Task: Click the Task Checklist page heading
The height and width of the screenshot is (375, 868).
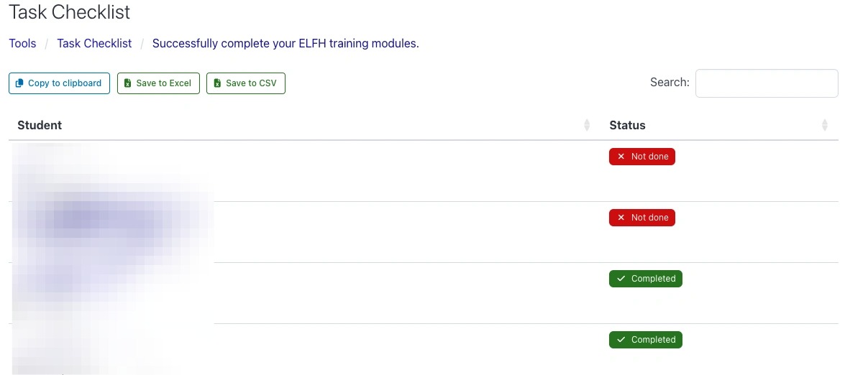Action: (70, 12)
